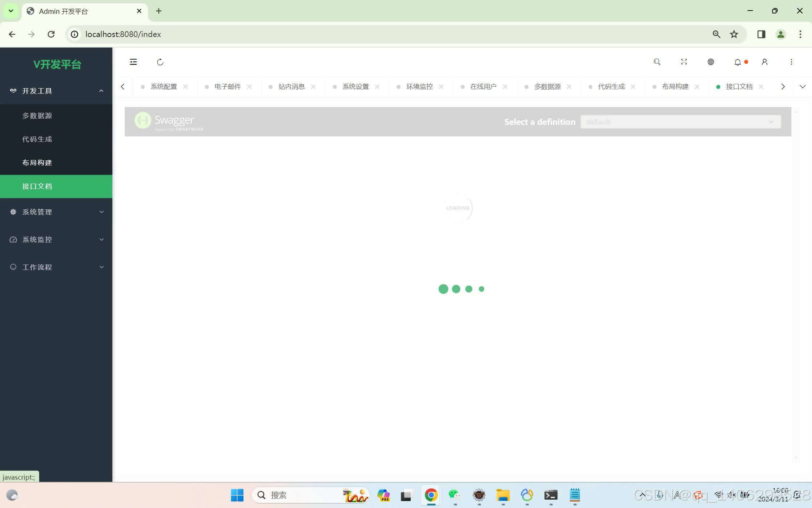Collapse the sidebar with the menu fold icon
This screenshot has height=508, width=812.
[x=133, y=62]
